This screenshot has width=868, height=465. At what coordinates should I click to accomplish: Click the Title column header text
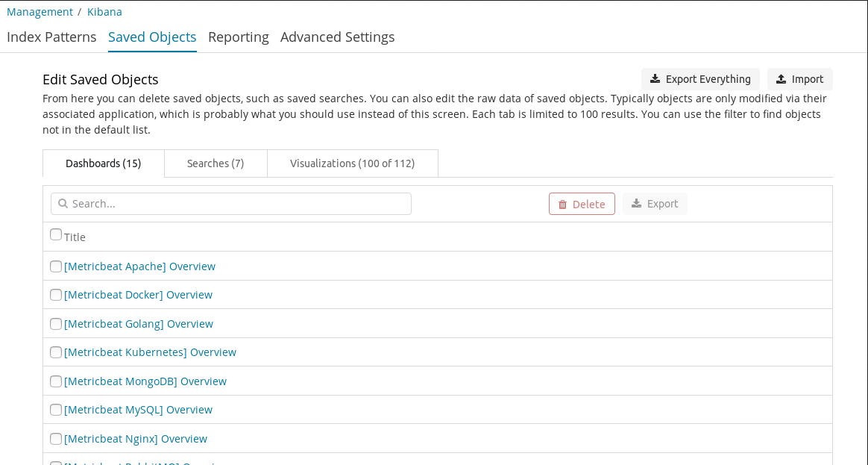coord(75,237)
